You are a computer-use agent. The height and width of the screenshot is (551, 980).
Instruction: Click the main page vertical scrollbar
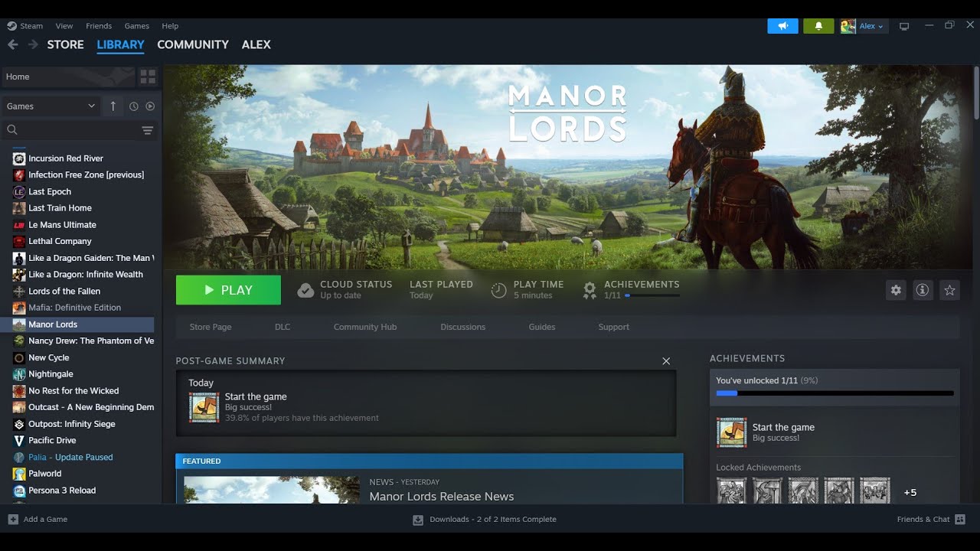(x=976, y=92)
